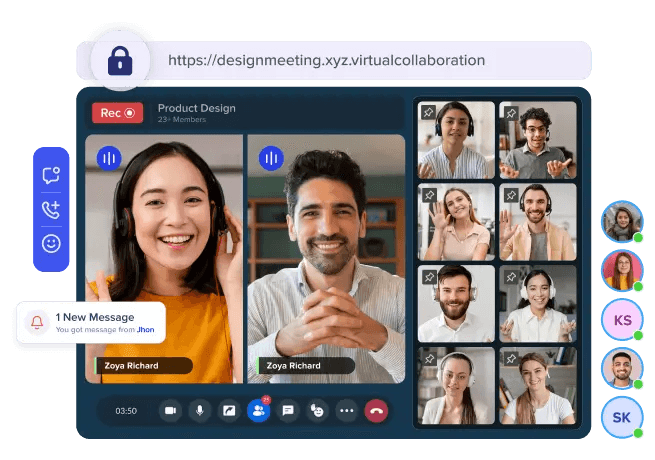Pin the curly-haired man with glasses
This screenshot has width=655, height=460.
(510, 112)
